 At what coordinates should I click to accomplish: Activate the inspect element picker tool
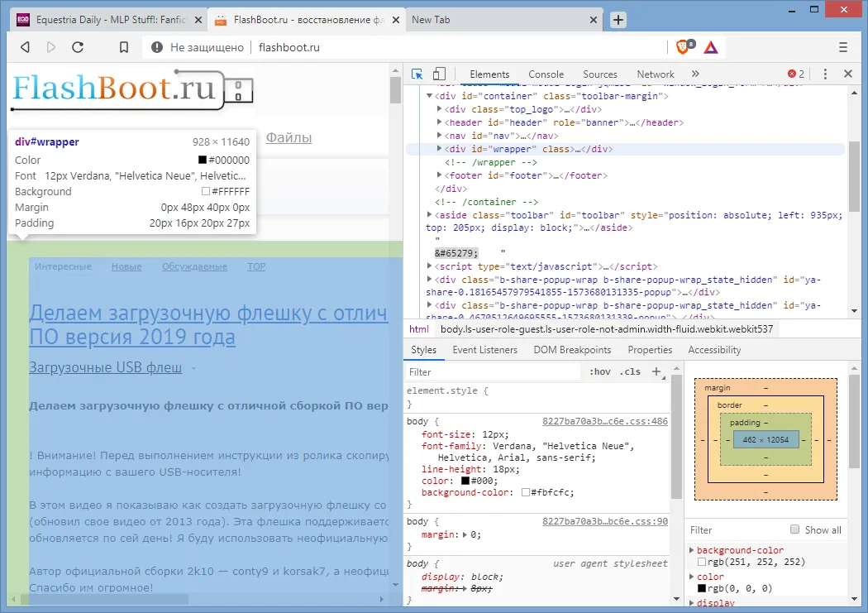(417, 74)
